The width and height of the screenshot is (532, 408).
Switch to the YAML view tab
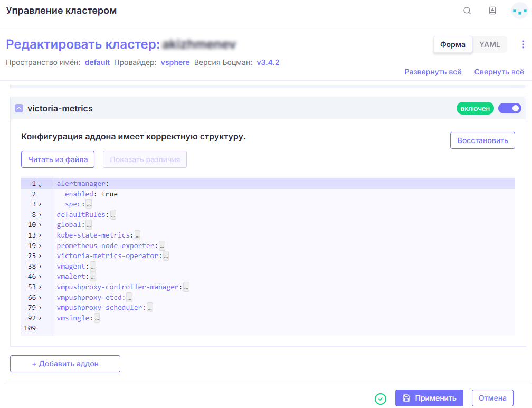point(489,44)
